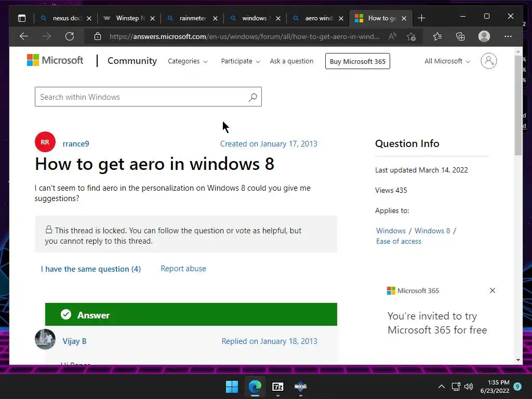Open Windows Start menu

coord(232,387)
